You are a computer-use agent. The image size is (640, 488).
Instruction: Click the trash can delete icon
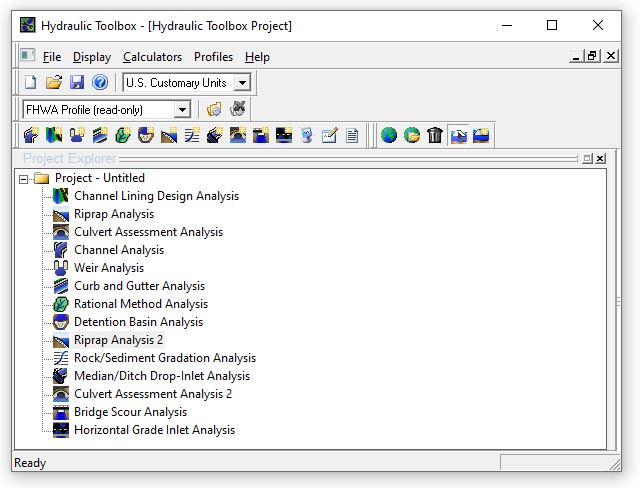pyautogui.click(x=435, y=135)
